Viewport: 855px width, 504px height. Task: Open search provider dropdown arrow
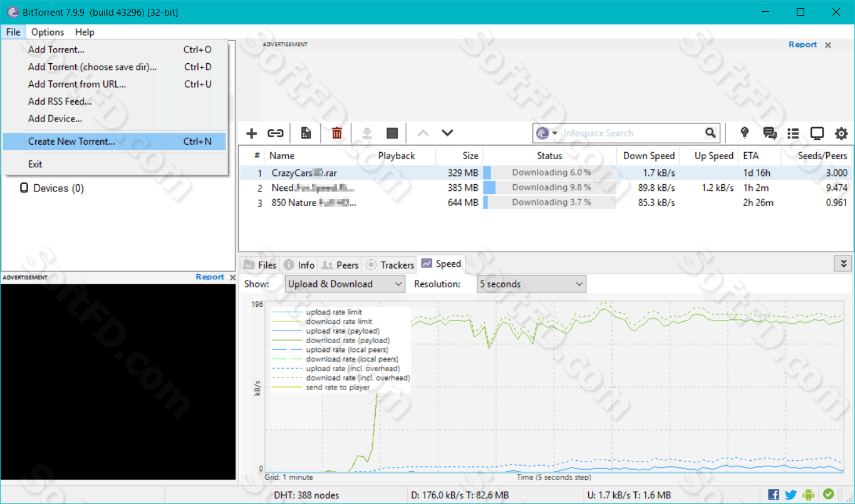pyautogui.click(x=554, y=133)
